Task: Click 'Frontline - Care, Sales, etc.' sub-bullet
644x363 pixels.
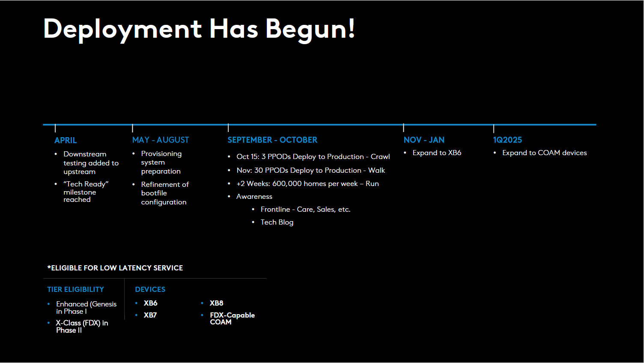Action: [x=305, y=209]
